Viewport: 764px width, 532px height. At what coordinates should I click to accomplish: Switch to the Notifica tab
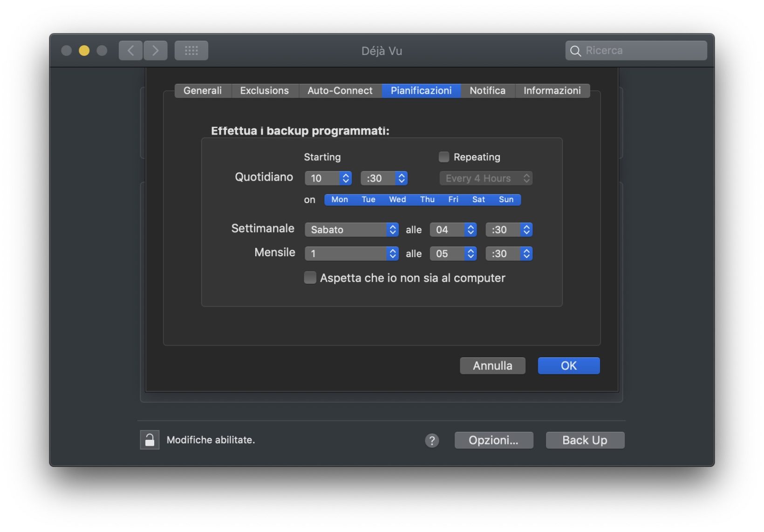[x=488, y=90]
